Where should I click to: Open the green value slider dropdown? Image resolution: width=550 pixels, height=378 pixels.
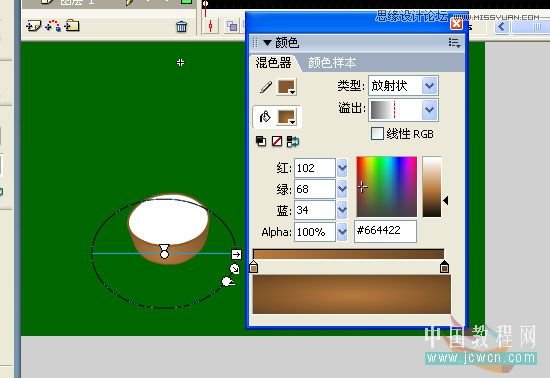pyautogui.click(x=342, y=189)
